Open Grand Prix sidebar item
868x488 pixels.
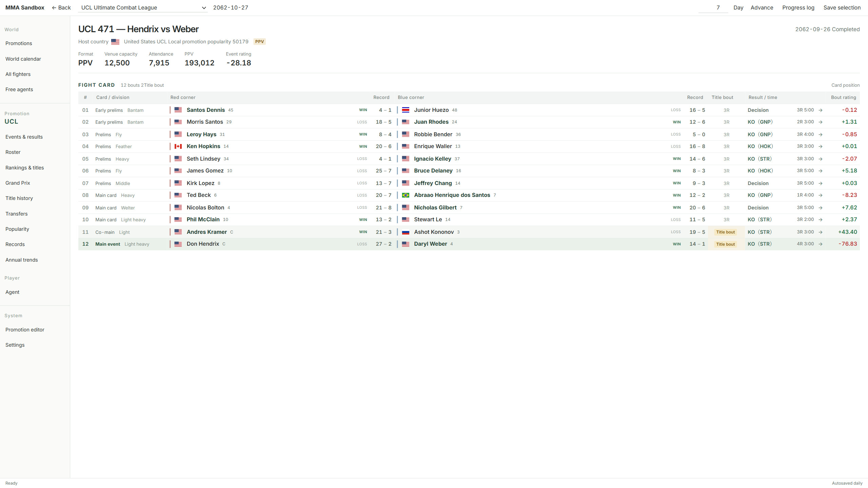(x=18, y=183)
